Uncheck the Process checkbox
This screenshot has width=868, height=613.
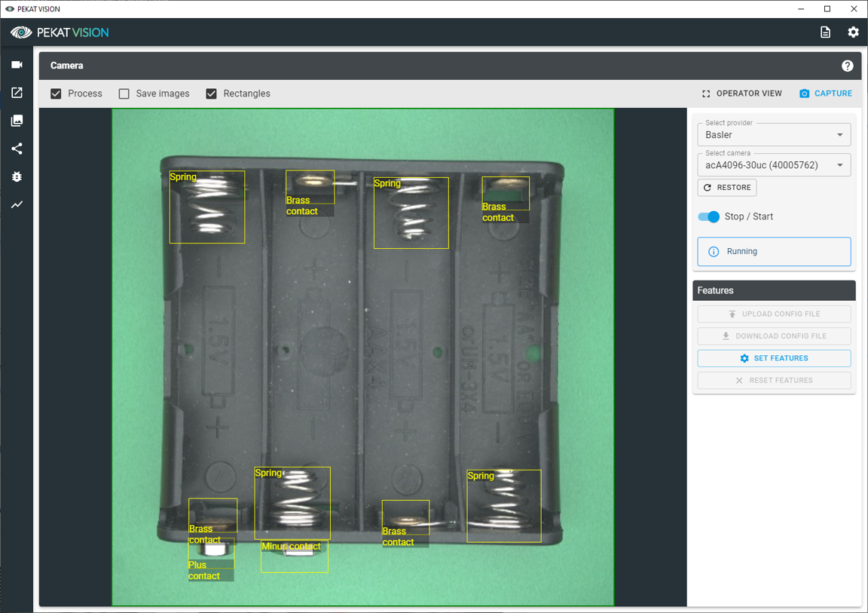click(56, 93)
